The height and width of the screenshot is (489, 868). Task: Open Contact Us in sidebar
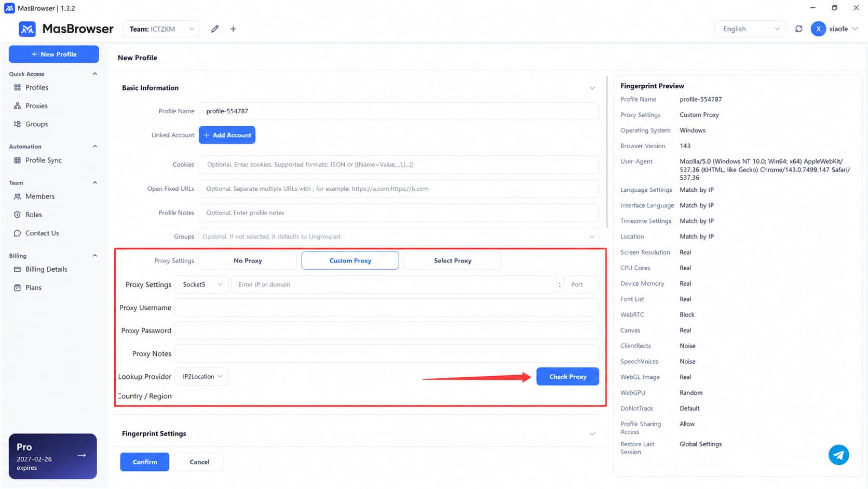point(42,233)
